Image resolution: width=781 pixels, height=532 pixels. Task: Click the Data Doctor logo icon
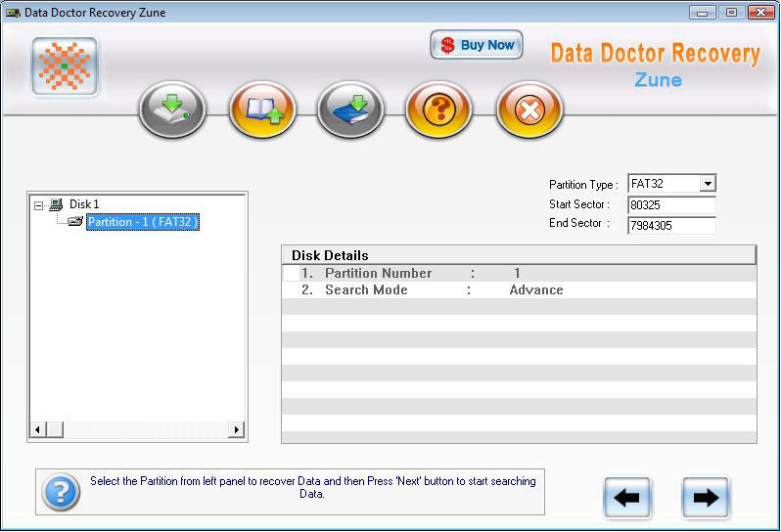tap(65, 66)
